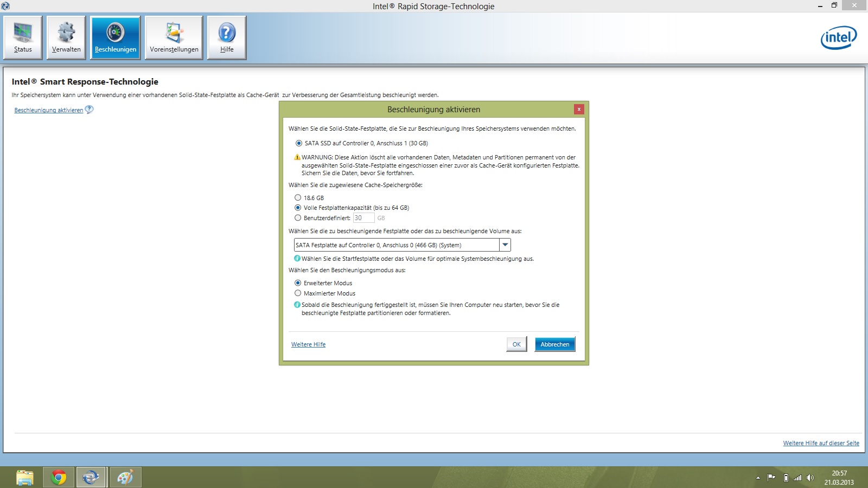The image size is (868, 488).
Task: Open Weitere Hilfe auf dieser Seite link
Action: (821, 443)
